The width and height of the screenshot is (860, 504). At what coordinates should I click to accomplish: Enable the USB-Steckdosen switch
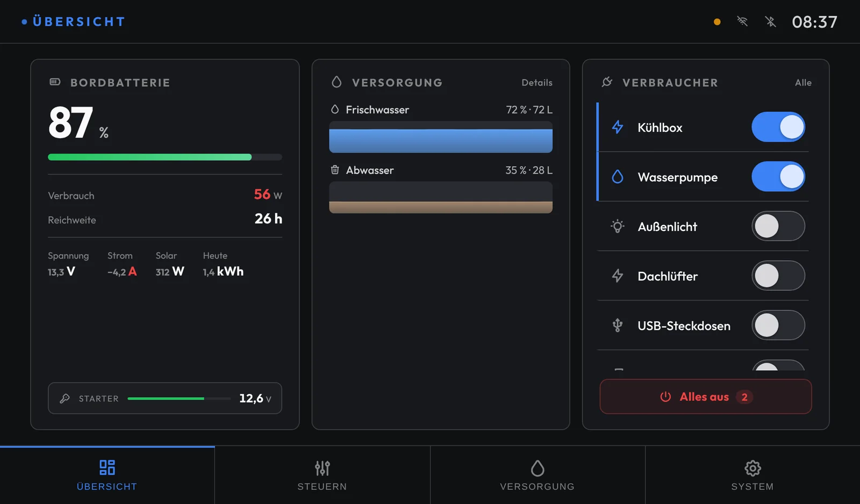pos(778,325)
